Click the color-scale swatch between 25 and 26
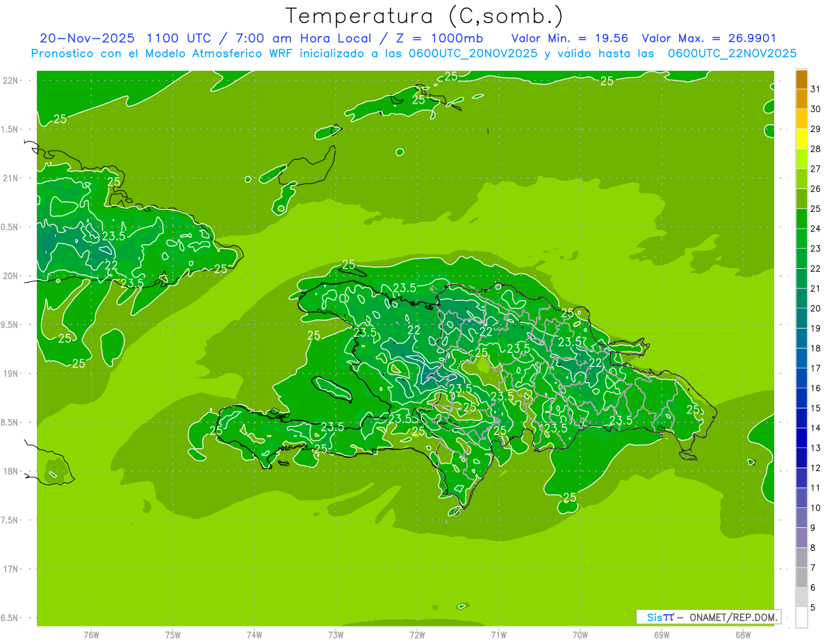 pos(801,199)
